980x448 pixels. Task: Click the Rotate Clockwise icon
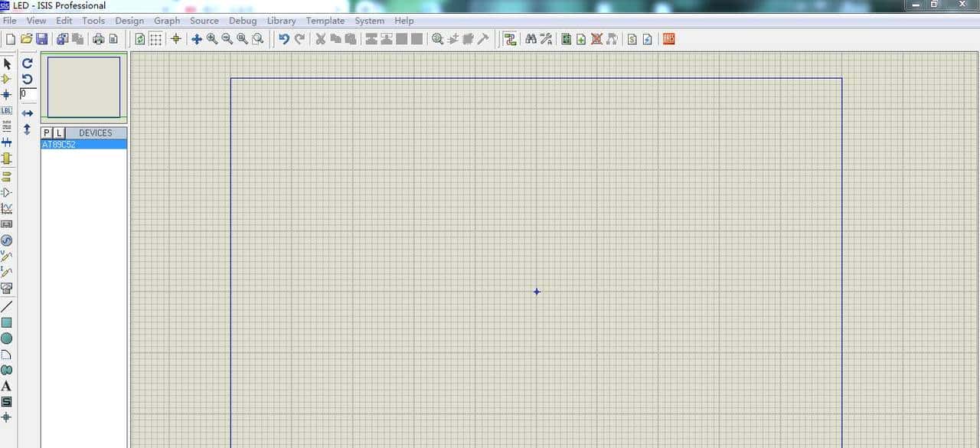pos(28,64)
